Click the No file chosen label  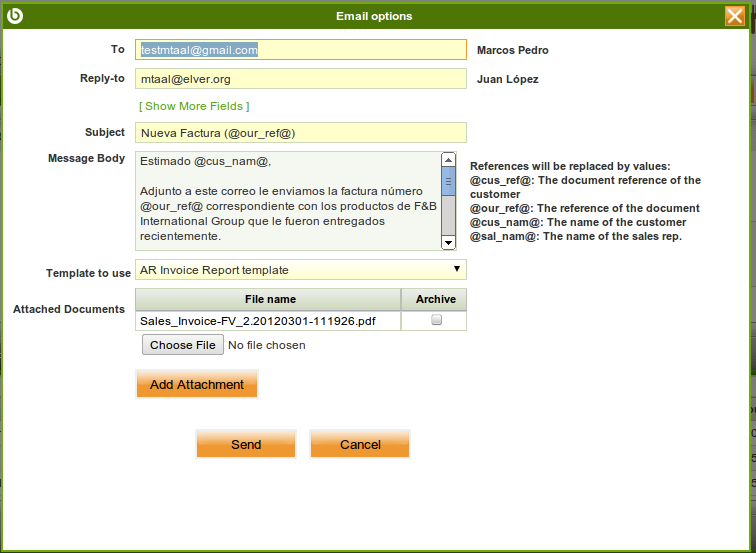pyautogui.click(x=267, y=345)
